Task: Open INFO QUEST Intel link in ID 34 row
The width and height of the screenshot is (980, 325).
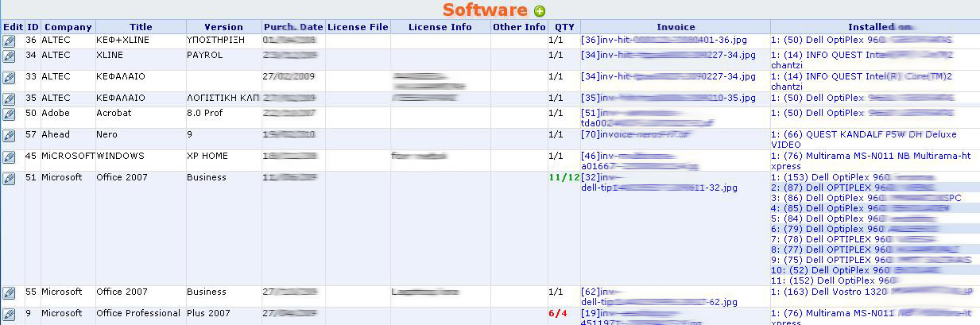Action: (862, 60)
